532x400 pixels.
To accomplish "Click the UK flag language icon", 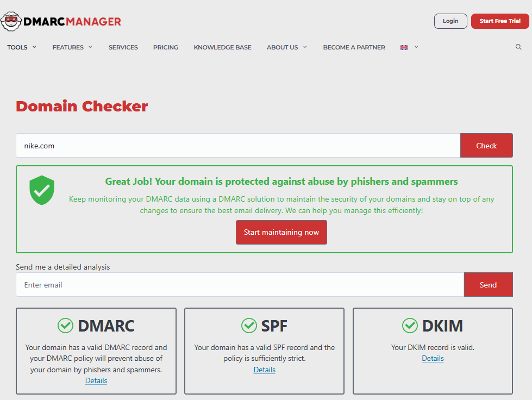I will coord(404,47).
